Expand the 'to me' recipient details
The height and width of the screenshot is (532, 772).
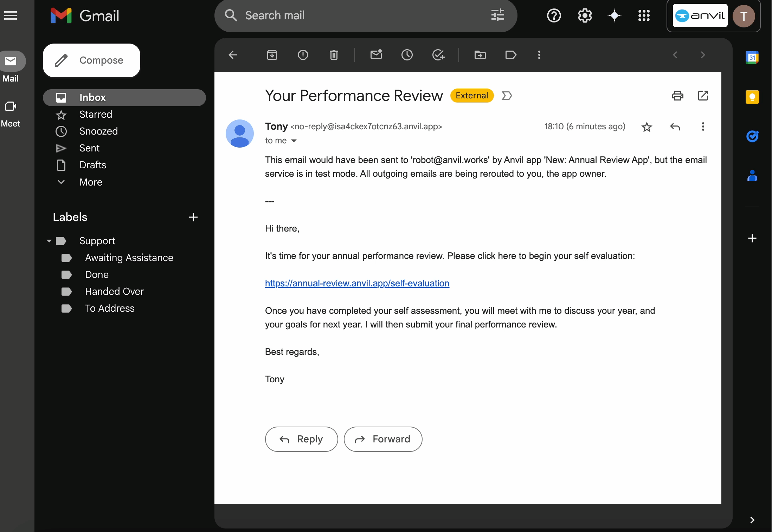pyautogui.click(x=294, y=141)
